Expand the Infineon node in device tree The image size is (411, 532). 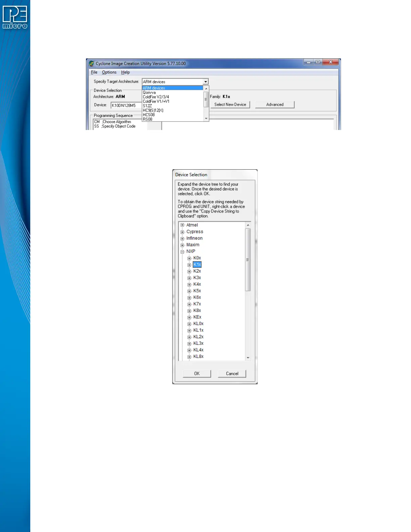click(182, 238)
